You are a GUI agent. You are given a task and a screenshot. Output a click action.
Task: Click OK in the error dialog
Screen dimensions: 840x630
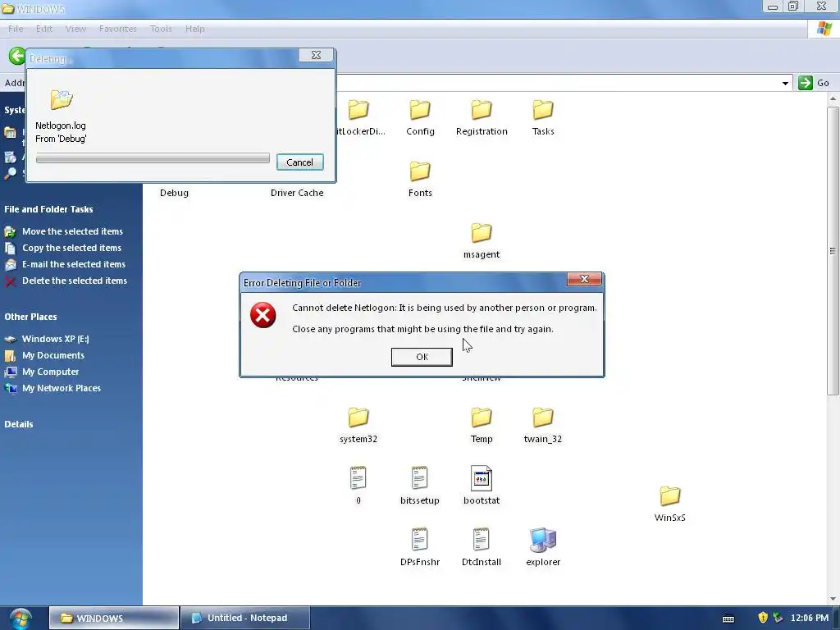pos(422,357)
